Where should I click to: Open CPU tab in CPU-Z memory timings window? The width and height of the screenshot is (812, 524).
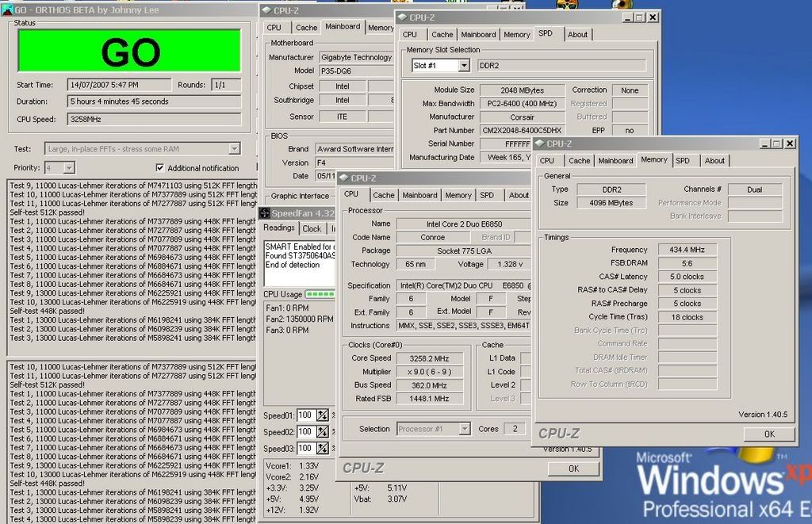(x=547, y=161)
